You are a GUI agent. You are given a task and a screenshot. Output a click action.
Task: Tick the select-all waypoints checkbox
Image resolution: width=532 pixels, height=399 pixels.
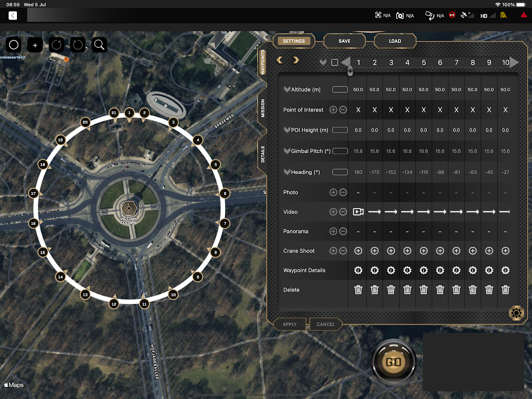[335, 62]
